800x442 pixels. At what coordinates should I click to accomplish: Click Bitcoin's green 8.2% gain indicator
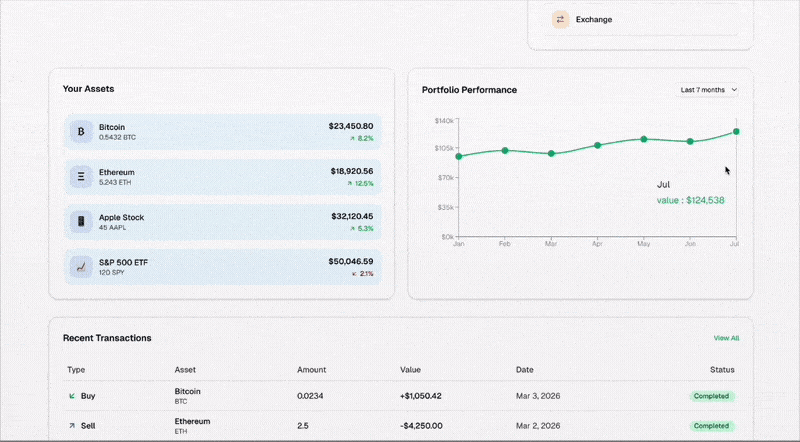(360, 138)
